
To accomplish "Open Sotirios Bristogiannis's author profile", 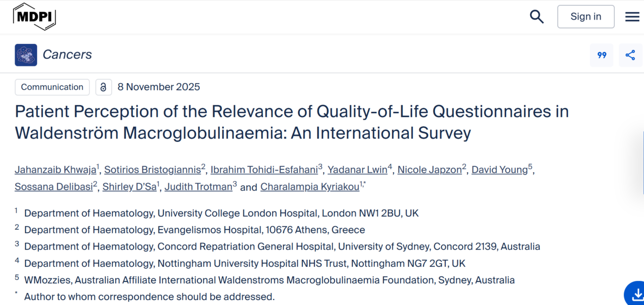I will (x=152, y=170).
